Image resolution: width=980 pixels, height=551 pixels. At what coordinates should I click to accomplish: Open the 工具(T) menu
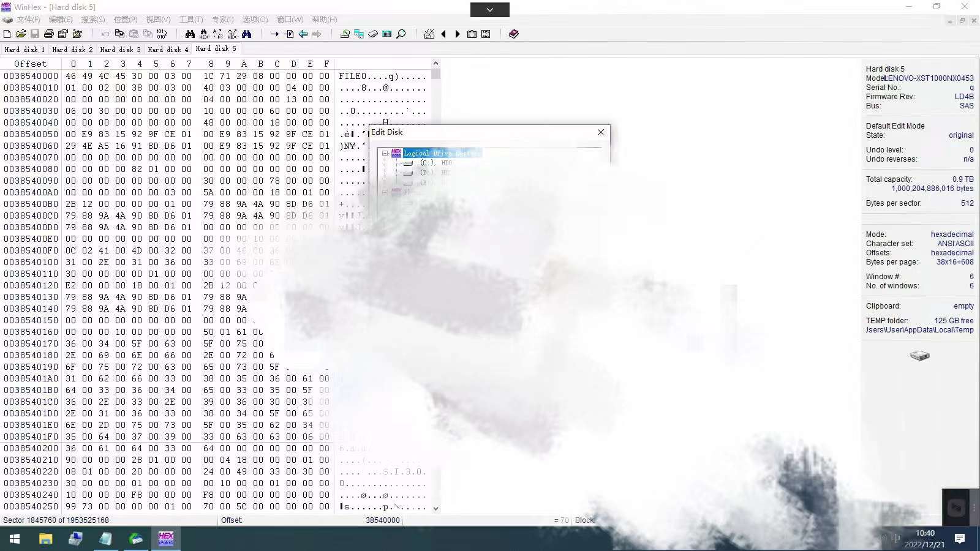click(x=191, y=20)
